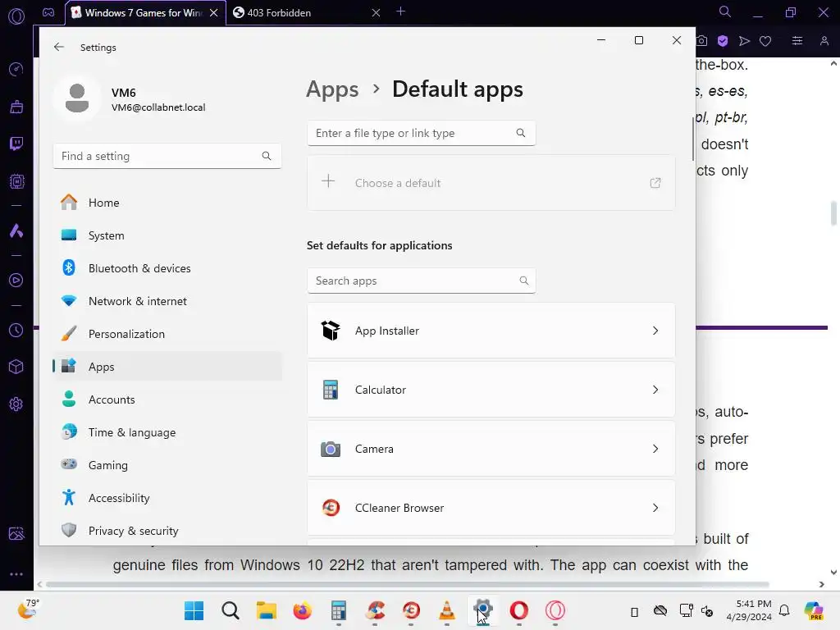This screenshot has height=630, width=840.
Task: Expand App Installer defaults chevron
Action: (655, 331)
